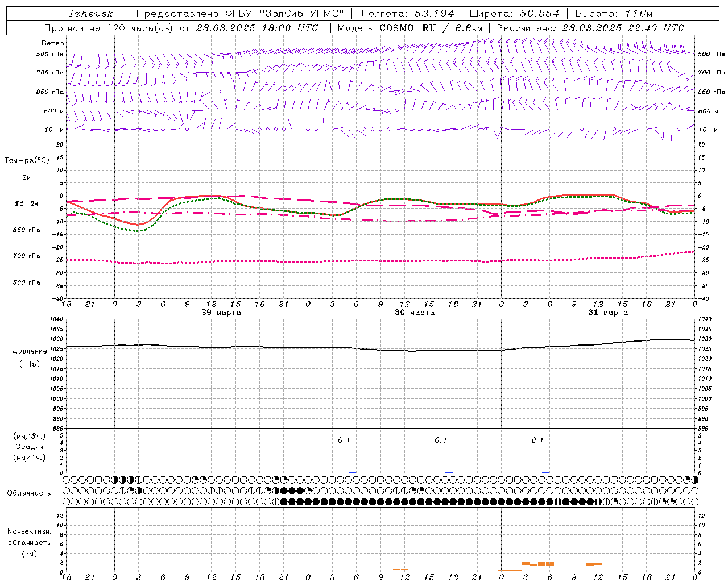Click the 700 гПа legend entry under temperature

click(26, 258)
